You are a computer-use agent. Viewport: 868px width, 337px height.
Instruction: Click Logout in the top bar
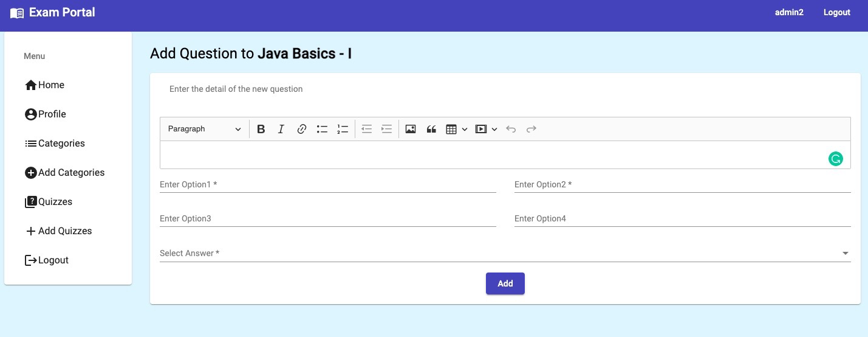pos(836,12)
